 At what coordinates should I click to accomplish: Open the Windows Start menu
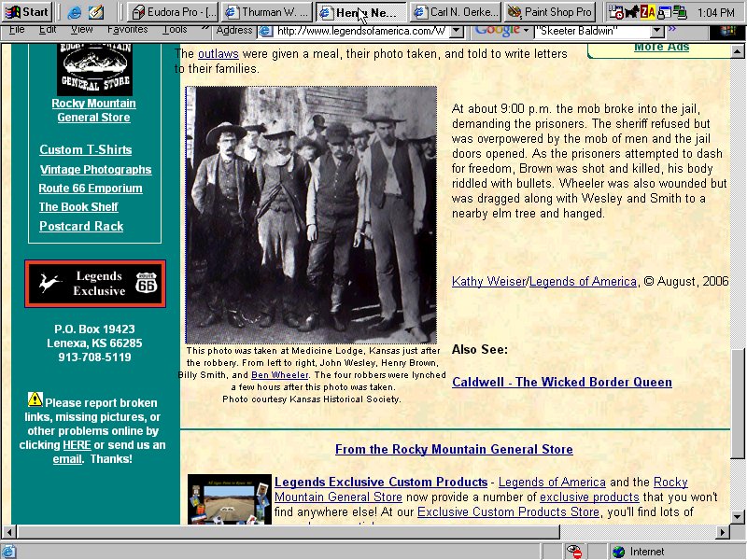tap(26, 12)
